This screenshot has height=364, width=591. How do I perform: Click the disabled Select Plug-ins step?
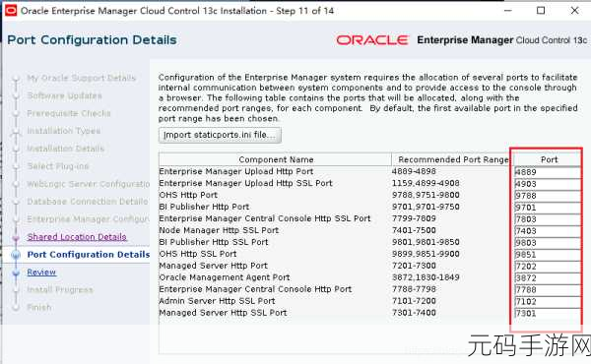tap(58, 166)
